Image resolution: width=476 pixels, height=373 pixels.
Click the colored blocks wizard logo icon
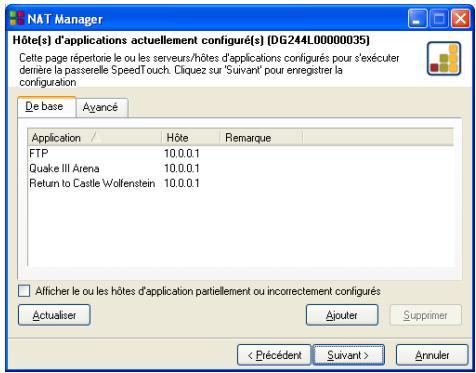[444, 59]
